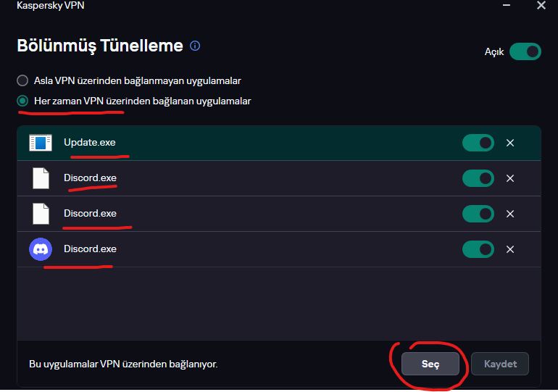Toggle the second Discord.exe switch off
The width and height of the screenshot is (558, 392).
coord(478,214)
